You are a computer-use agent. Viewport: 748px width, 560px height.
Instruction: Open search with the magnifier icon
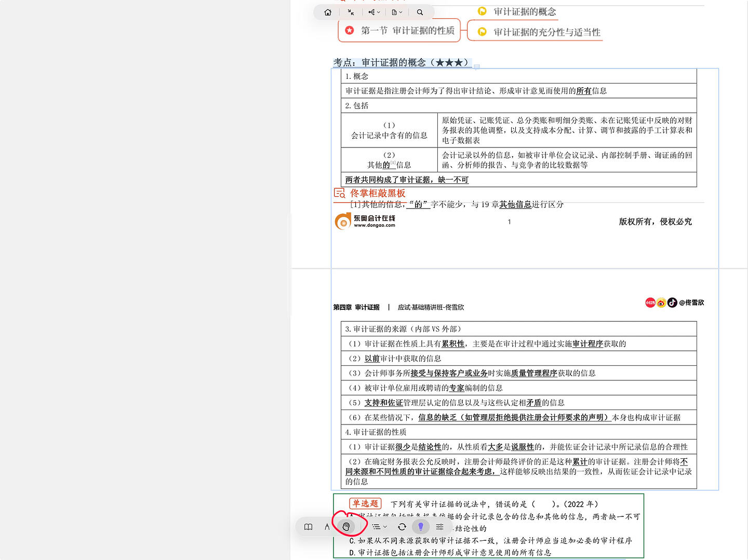pyautogui.click(x=420, y=12)
